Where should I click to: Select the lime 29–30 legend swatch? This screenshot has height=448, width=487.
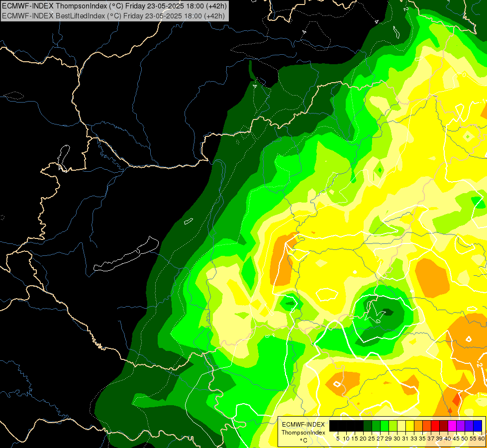point(393,426)
